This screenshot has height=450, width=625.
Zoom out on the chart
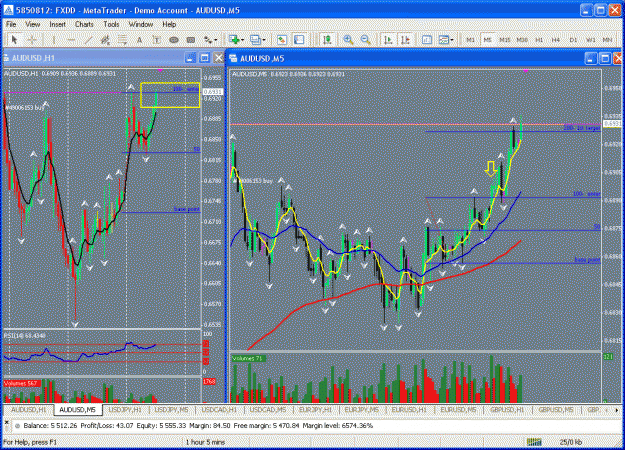tap(366, 40)
